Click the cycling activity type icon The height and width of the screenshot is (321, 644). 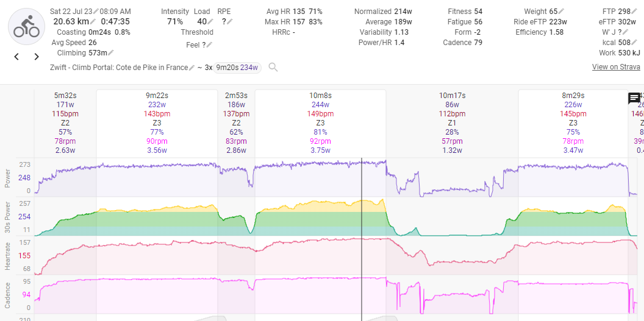tap(26, 26)
